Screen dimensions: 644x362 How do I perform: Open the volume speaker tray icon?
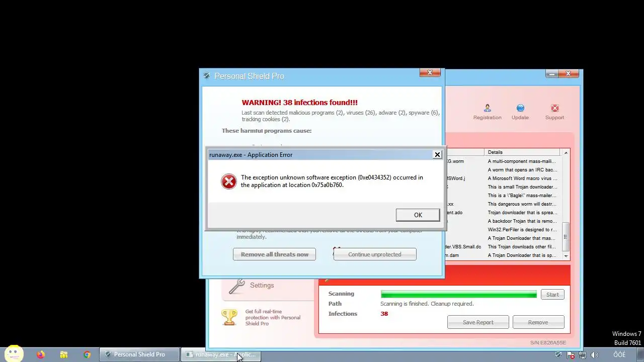[595, 355]
